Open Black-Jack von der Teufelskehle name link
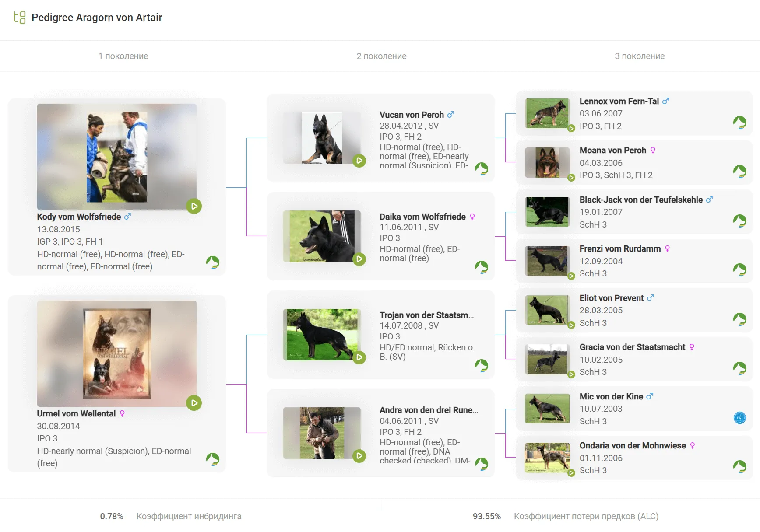This screenshot has width=760, height=532. [x=640, y=199]
